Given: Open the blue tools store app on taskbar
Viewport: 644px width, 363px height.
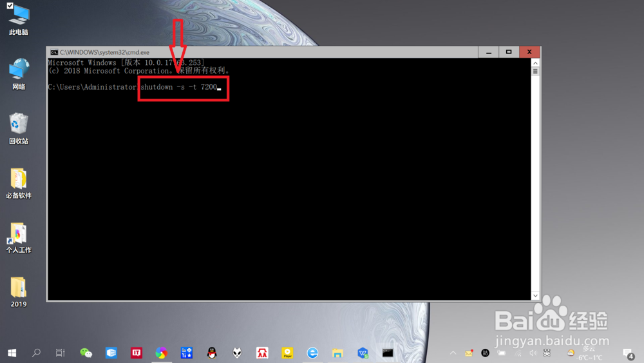Looking at the screenshot, I should 187,353.
